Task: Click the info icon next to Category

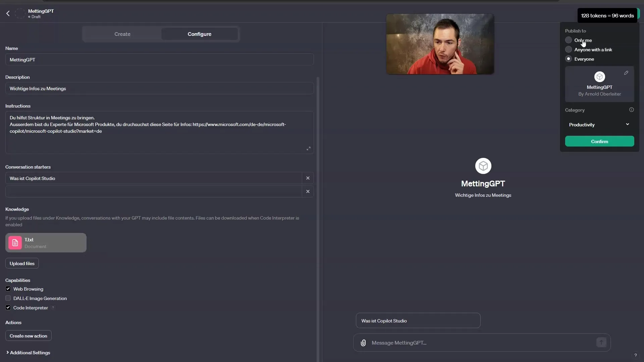Action: tap(632, 110)
